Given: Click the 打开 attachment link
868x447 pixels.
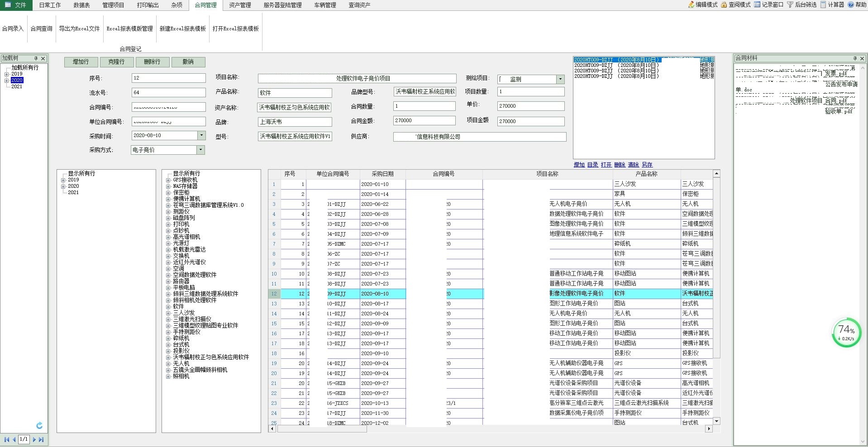Looking at the screenshot, I should [x=606, y=165].
